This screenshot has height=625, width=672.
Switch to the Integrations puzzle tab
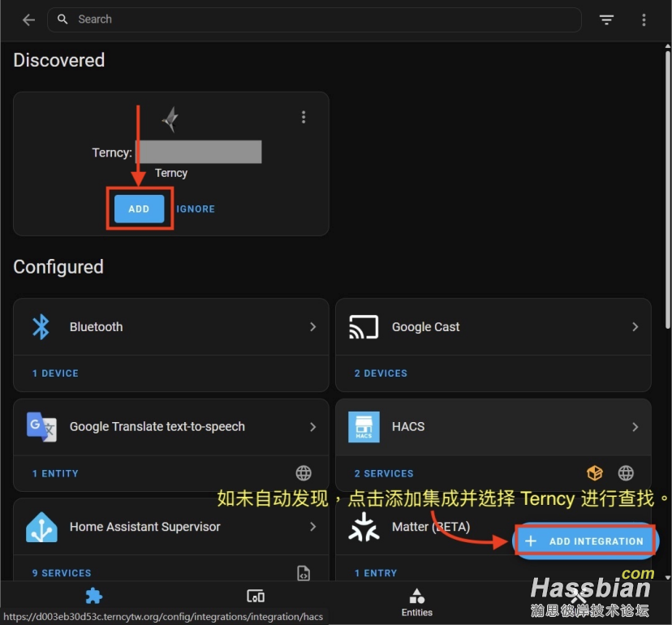click(x=94, y=596)
